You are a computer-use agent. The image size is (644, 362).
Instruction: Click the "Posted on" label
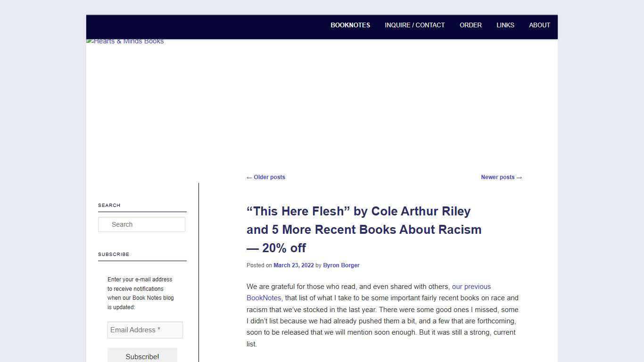point(259,265)
